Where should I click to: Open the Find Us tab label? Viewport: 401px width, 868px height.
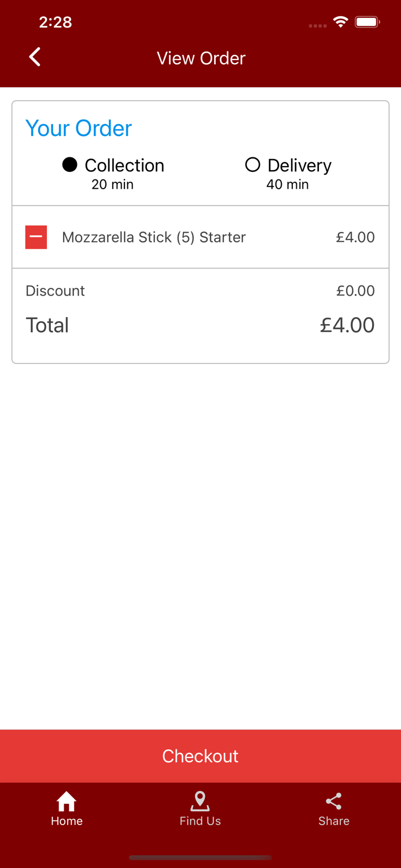[200, 821]
